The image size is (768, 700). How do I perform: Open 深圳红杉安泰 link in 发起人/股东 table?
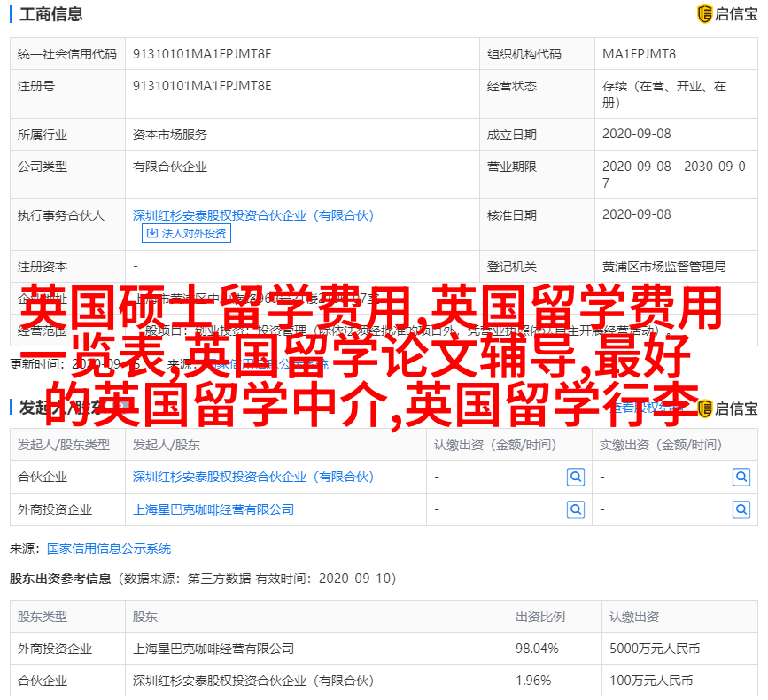[253, 477]
